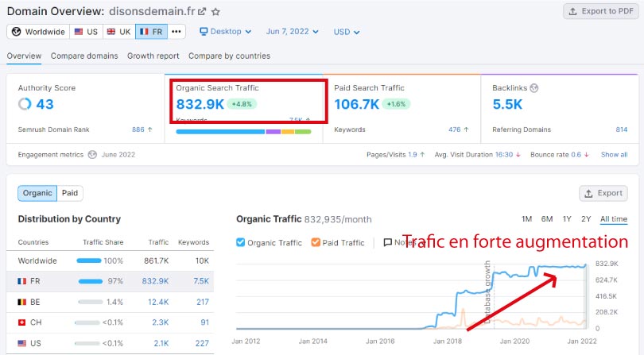Select 6M time range
Viewport: 644px width, 355px height.
pos(547,219)
